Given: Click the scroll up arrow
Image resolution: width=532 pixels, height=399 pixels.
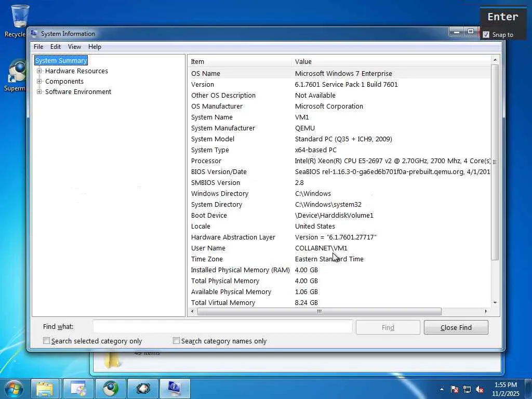Looking at the screenshot, I should click(x=495, y=60).
